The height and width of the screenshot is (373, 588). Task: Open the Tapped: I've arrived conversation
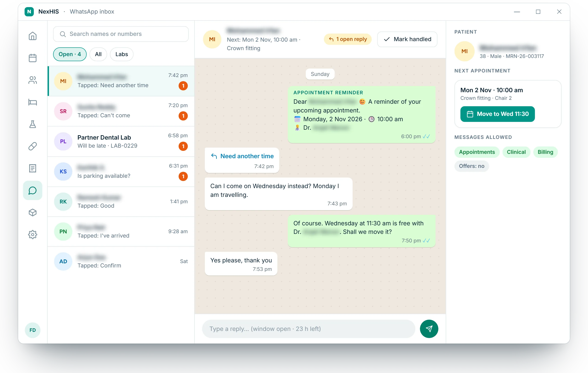point(121,231)
